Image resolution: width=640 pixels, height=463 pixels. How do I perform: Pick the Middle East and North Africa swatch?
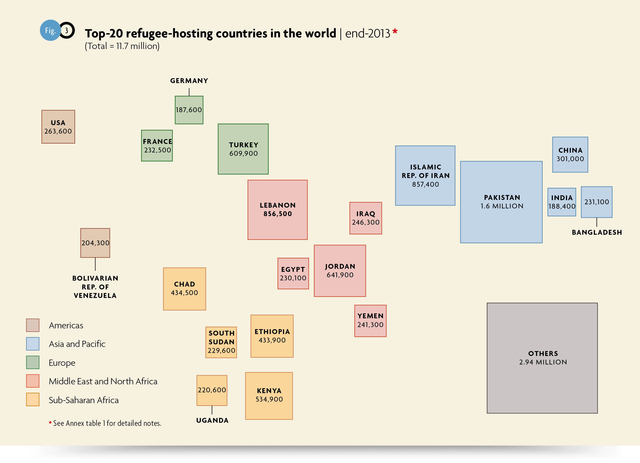tap(33, 382)
